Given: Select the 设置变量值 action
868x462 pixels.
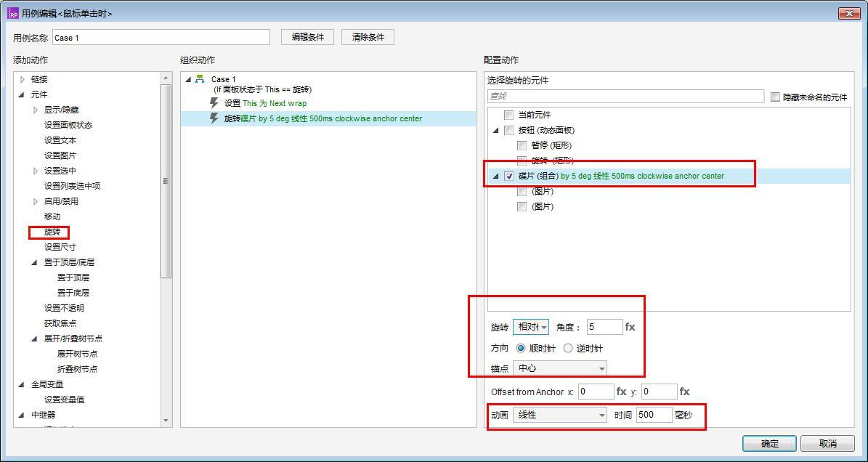Looking at the screenshot, I should pos(64,400).
